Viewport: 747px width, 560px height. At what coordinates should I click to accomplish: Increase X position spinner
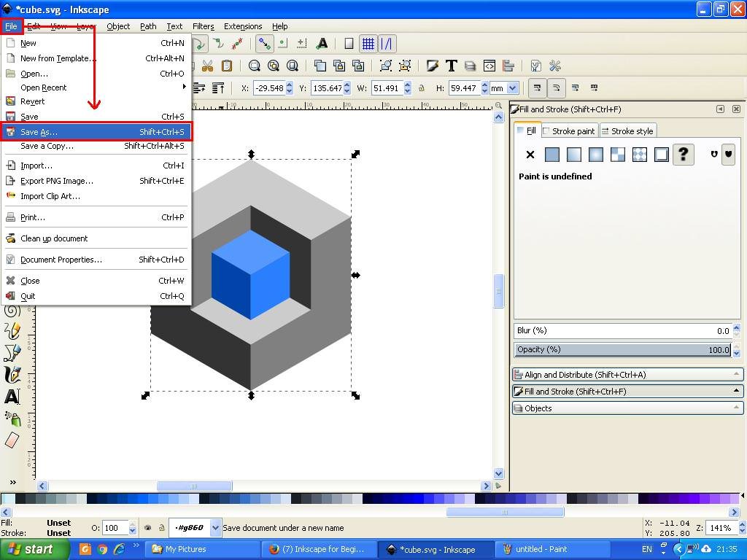tap(289, 85)
